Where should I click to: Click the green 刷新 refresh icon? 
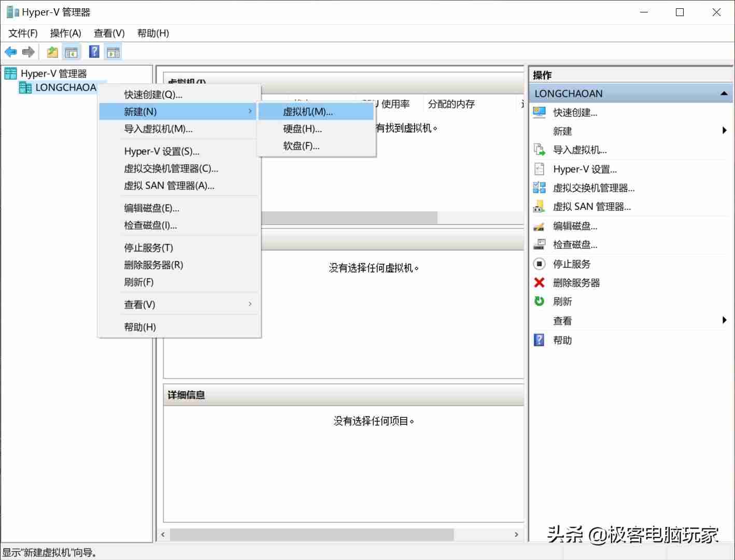coord(540,301)
